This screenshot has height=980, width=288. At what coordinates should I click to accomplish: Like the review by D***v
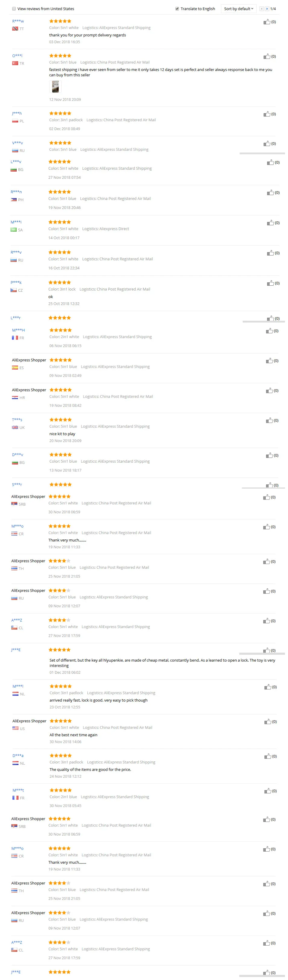(x=269, y=455)
